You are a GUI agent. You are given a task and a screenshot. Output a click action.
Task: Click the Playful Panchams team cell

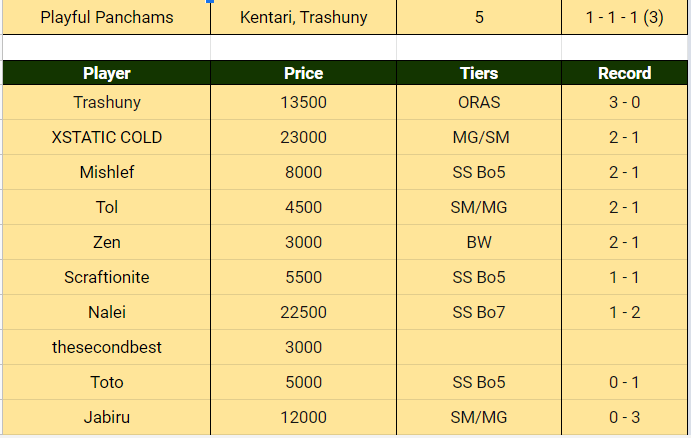[x=107, y=17]
